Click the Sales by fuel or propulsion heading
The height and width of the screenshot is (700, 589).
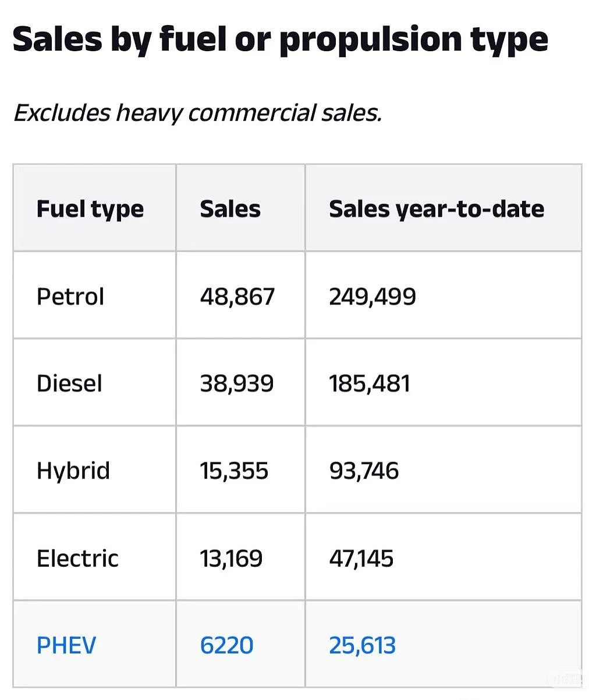point(280,40)
